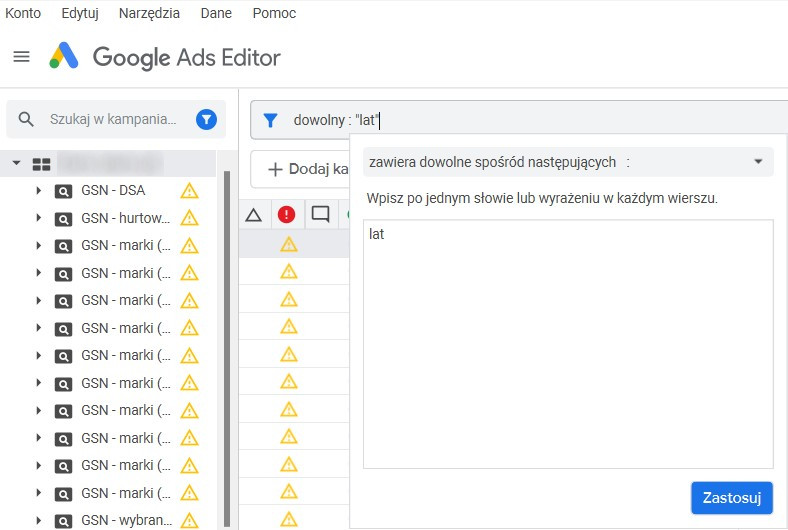The height and width of the screenshot is (530, 788).
Task: Open the Narzędzia menu
Action: [x=149, y=13]
